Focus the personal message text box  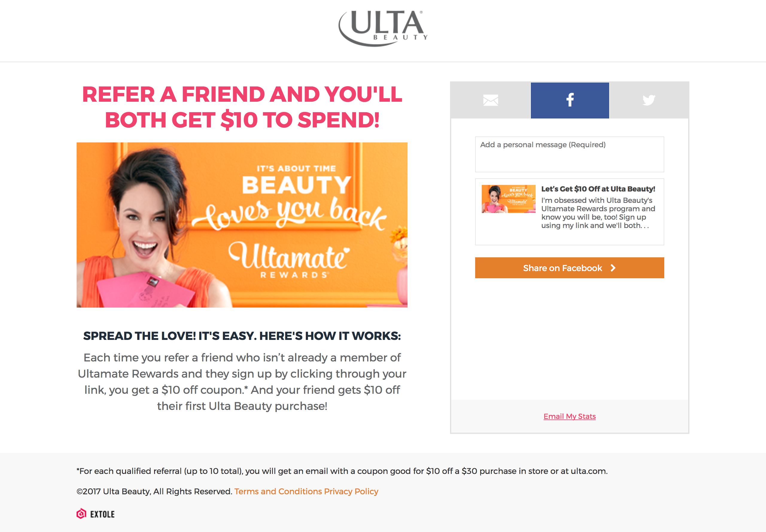click(x=569, y=154)
